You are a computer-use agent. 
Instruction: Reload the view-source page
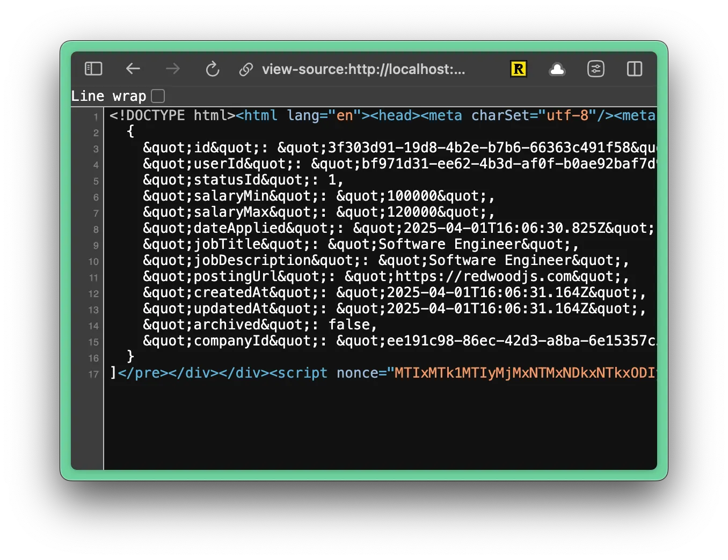tap(213, 69)
